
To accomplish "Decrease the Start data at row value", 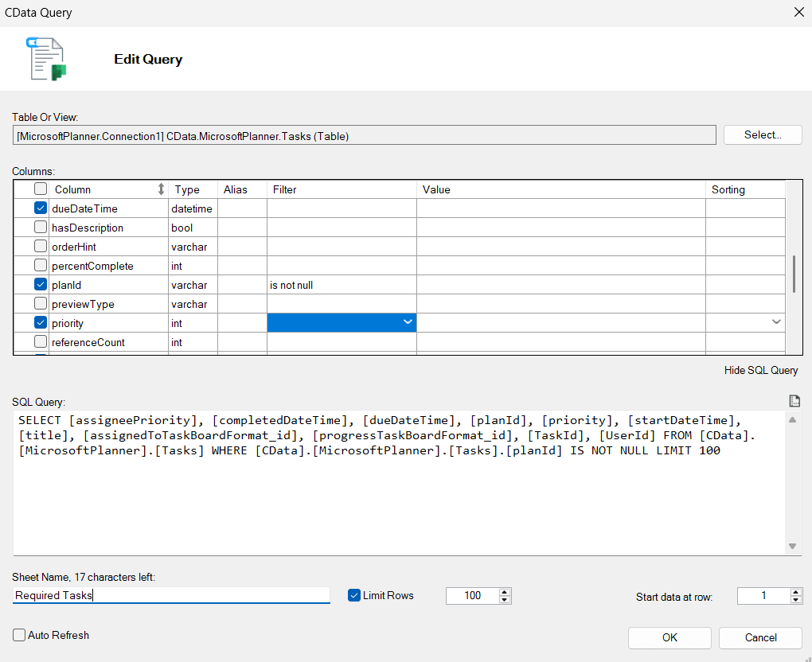I will (x=796, y=600).
